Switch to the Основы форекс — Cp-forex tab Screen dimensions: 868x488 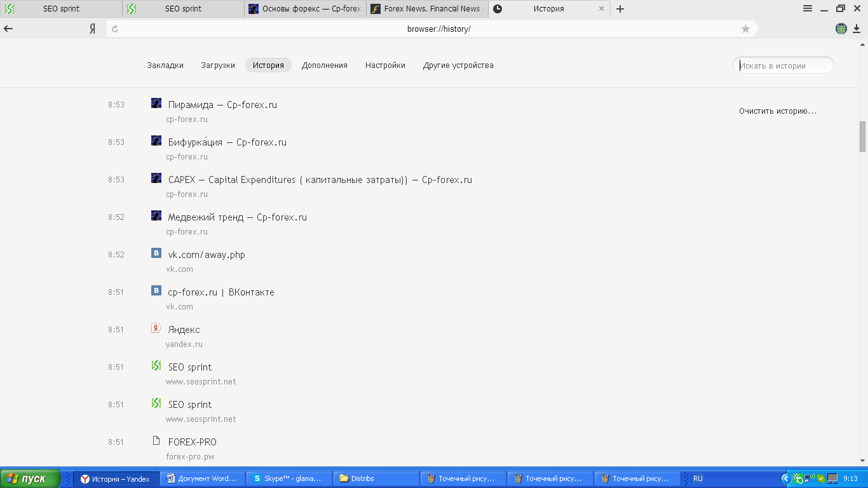point(305,9)
